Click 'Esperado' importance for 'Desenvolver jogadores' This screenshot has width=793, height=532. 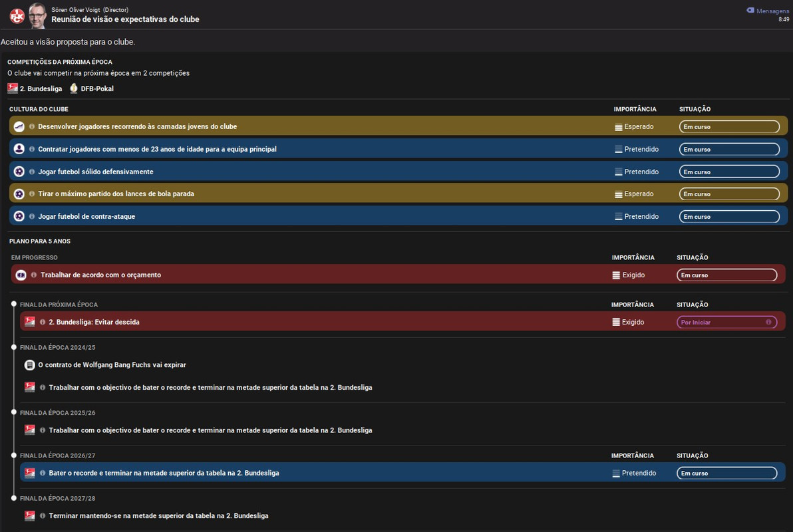[634, 126]
